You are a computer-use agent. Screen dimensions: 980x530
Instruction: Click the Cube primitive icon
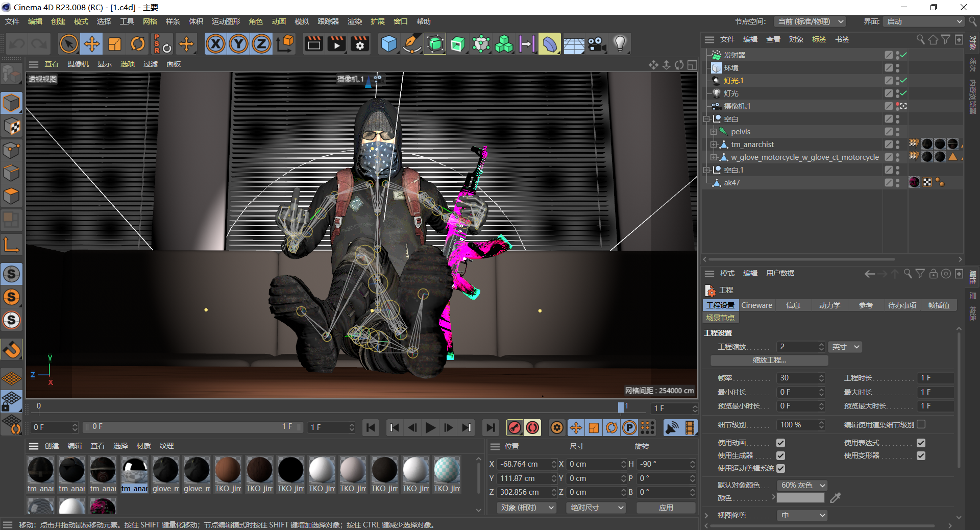[x=389, y=44]
